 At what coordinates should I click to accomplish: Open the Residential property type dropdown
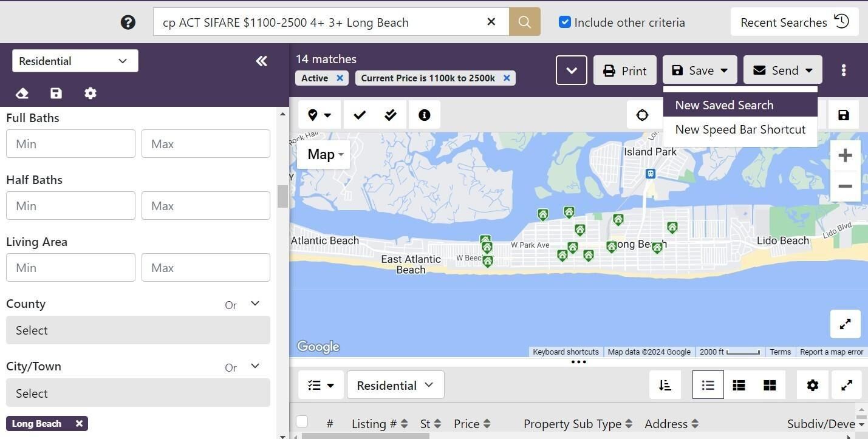tap(75, 61)
